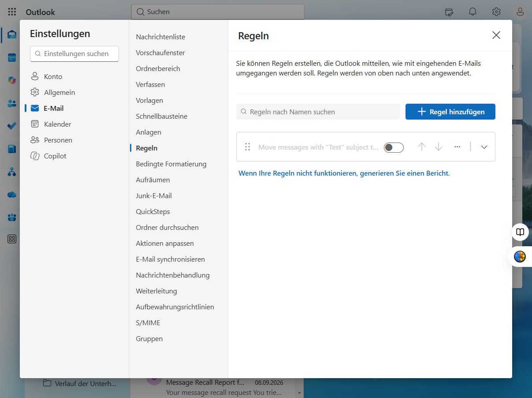Click the settings gear in the top bar

pyautogui.click(x=496, y=12)
